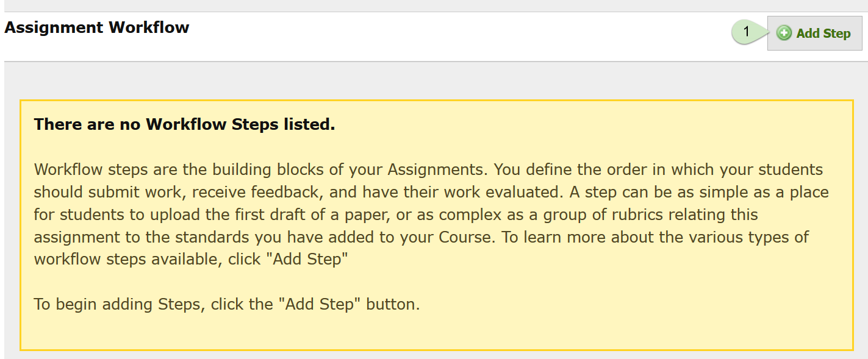Image resolution: width=868 pixels, height=359 pixels.
Task: Click the line starting 'workflow steps available'
Action: coord(191,259)
